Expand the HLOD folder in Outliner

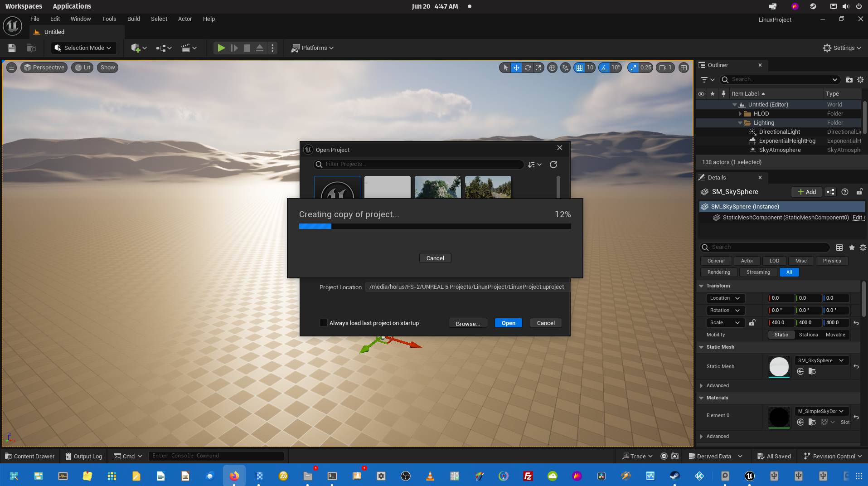click(740, 114)
